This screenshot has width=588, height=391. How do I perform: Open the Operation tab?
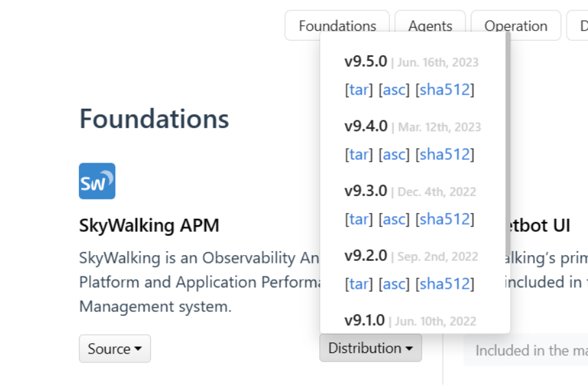[515, 26]
